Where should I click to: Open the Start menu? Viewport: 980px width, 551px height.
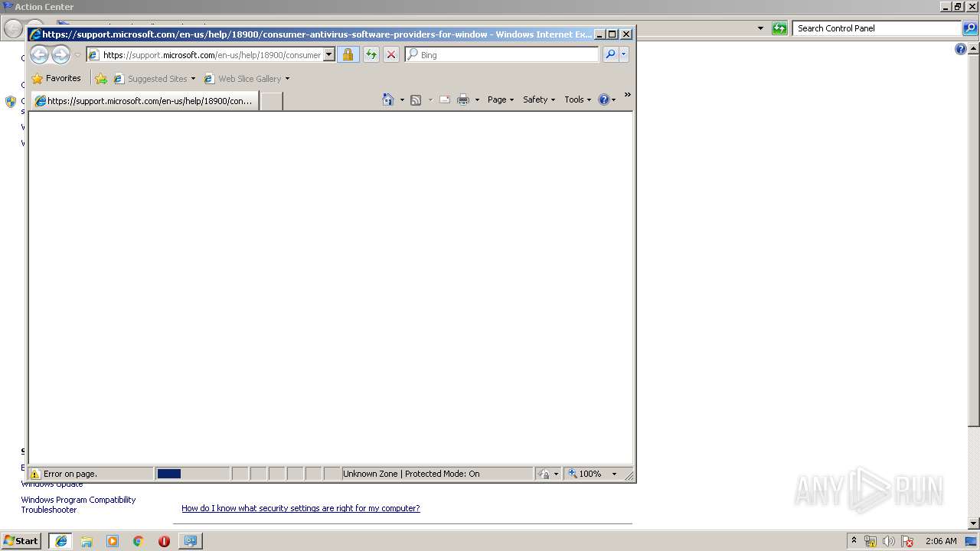21,540
